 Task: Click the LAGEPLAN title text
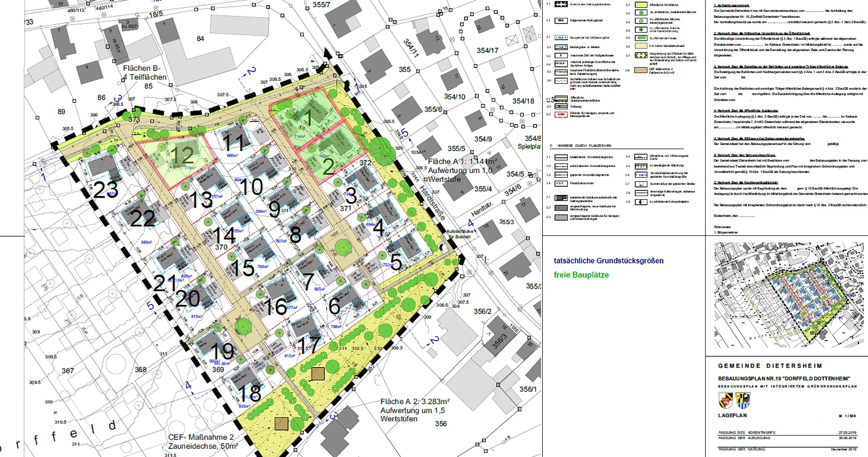[x=732, y=416]
